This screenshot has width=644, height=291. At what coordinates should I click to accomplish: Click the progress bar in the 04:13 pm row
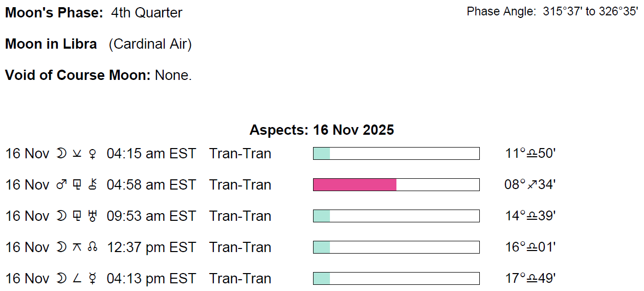point(396,279)
